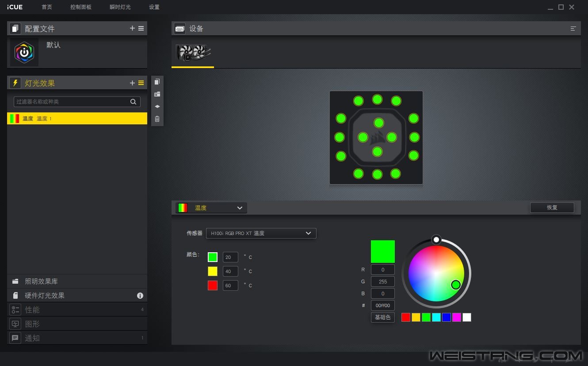This screenshot has width=588, height=366.
Task: Pick the cyan basic color swatch
Action: click(436, 317)
